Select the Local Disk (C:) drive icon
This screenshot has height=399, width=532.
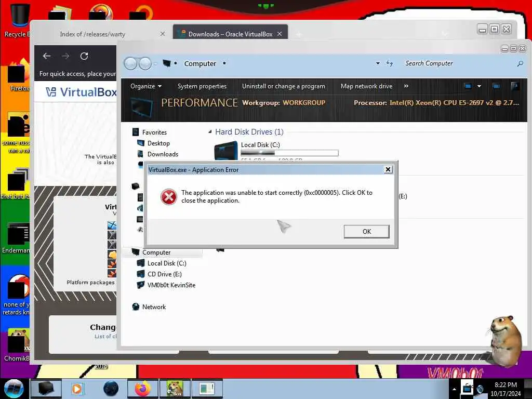pos(226,151)
